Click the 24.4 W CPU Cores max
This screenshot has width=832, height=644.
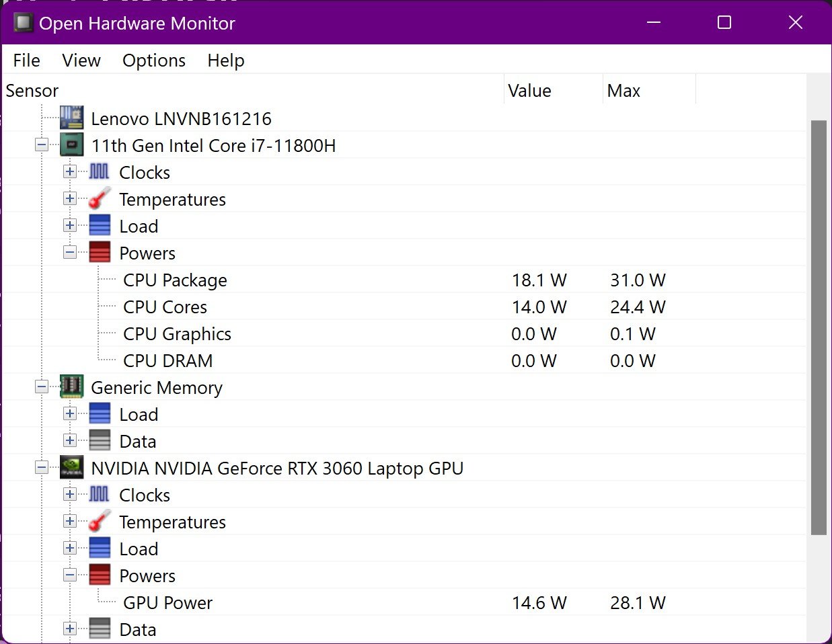638,307
